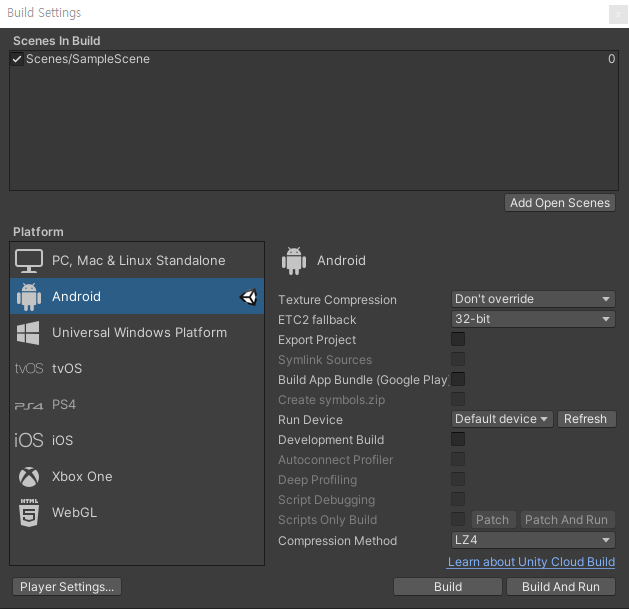
Task: Select the PS4 platform
Action: click(137, 404)
